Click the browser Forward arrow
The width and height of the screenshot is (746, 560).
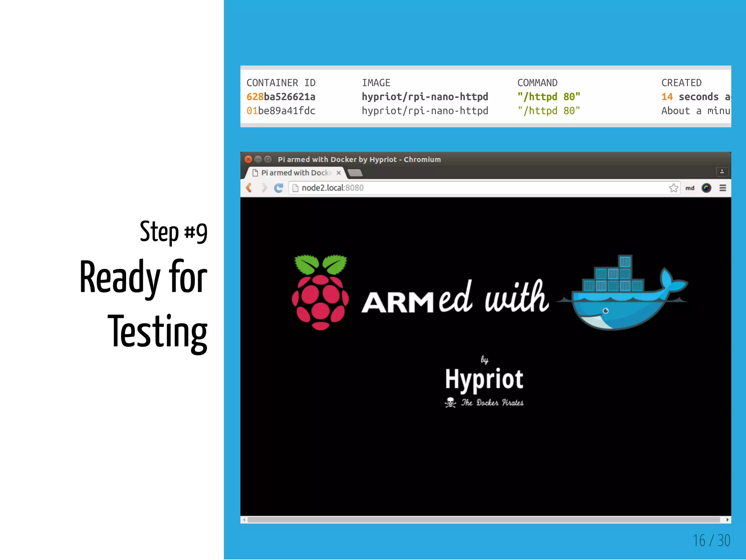264,188
